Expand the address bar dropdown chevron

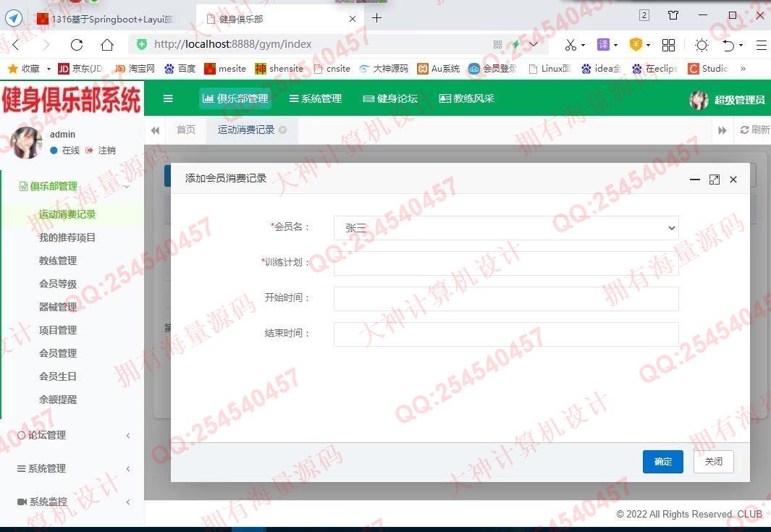pos(533,45)
